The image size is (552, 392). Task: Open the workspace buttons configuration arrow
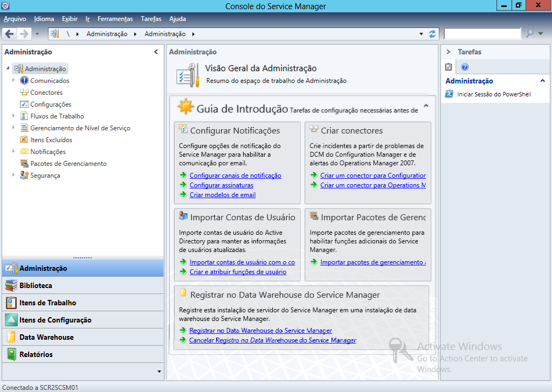point(159,372)
